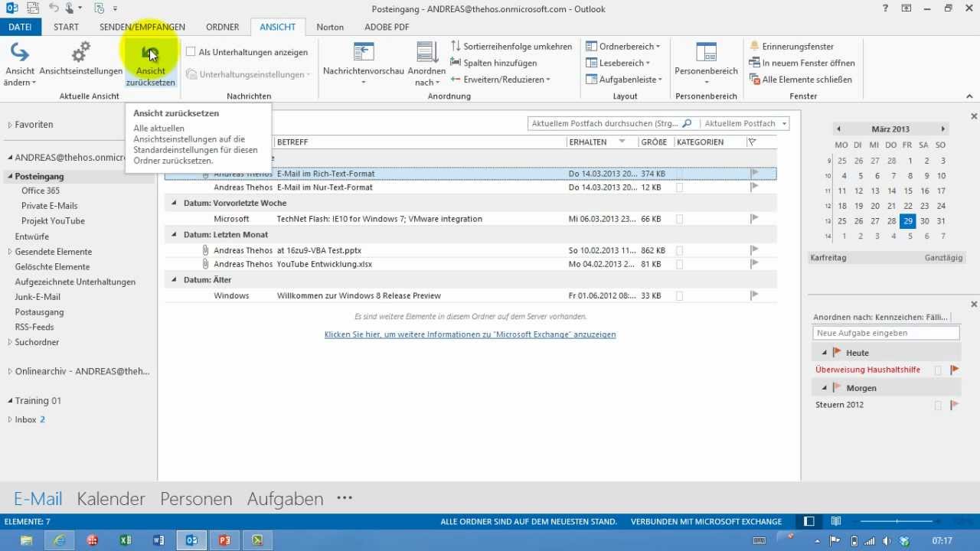Open Erweitern/Reduzieren dropdown

501,80
